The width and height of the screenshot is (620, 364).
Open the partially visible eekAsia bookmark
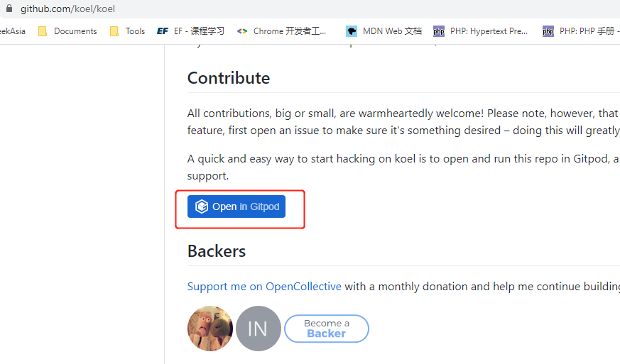(x=13, y=31)
